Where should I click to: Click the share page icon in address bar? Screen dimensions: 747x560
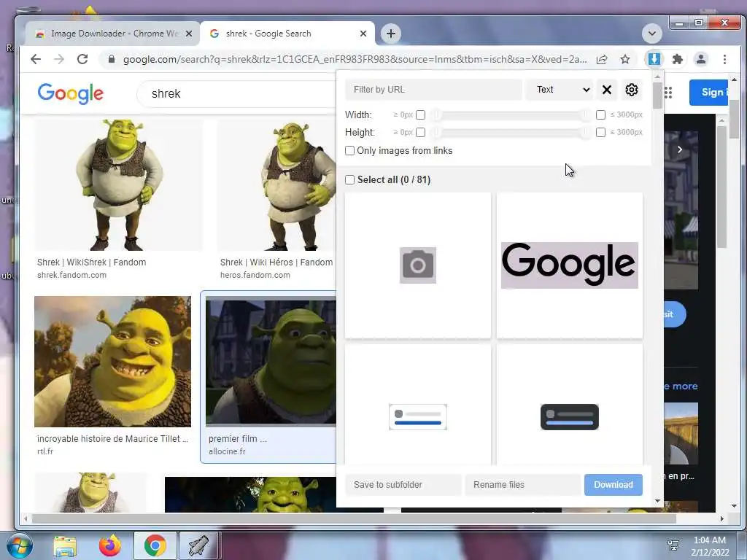point(602,59)
